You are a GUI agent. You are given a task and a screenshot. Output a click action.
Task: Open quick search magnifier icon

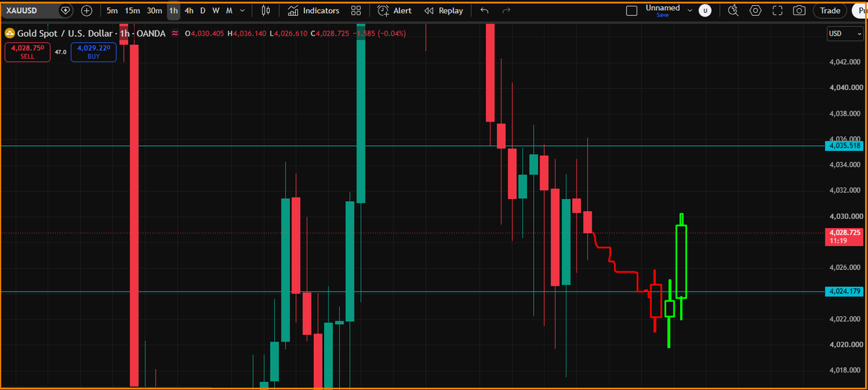click(734, 11)
